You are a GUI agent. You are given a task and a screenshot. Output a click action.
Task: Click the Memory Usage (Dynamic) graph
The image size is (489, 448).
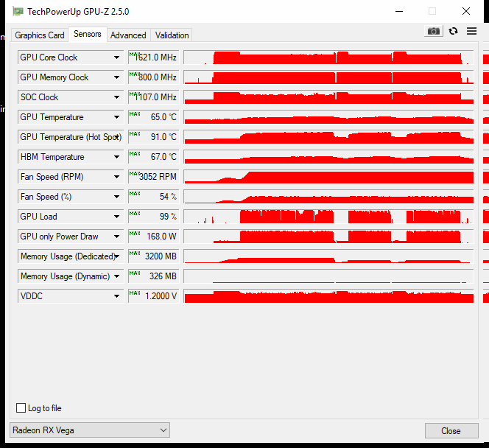point(328,276)
